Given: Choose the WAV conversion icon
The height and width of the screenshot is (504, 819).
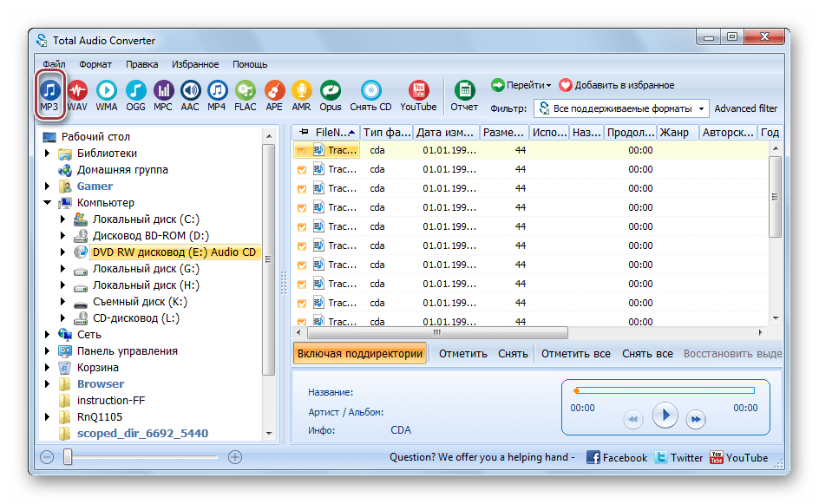Looking at the screenshot, I should (77, 95).
